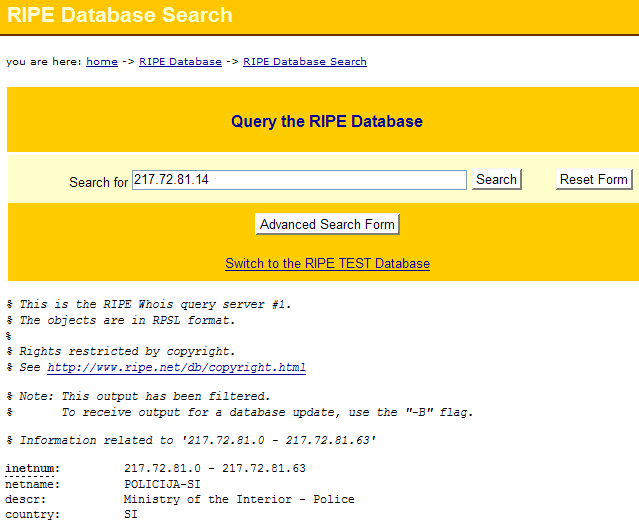Select the inetnum range 217.72.81.0 - 217.72.81.63
This screenshot has height=522, width=639.
point(215,469)
